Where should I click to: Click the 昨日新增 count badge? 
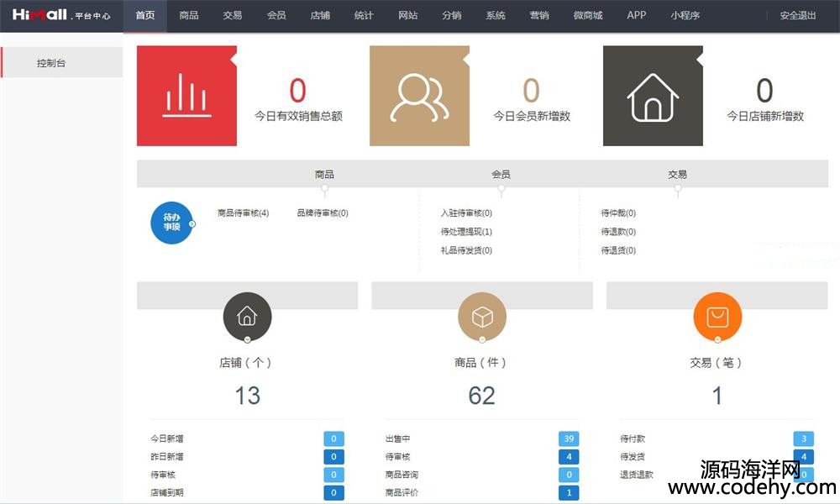click(333, 457)
